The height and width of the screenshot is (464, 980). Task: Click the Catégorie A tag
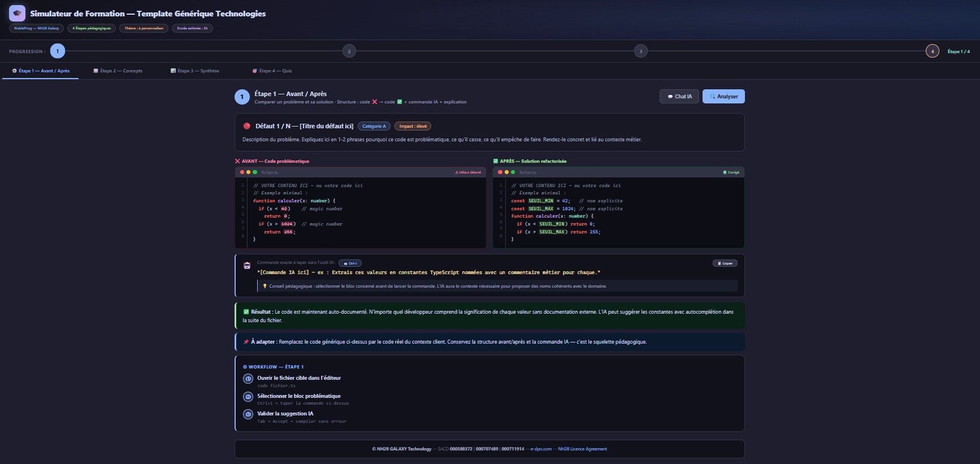click(x=374, y=126)
